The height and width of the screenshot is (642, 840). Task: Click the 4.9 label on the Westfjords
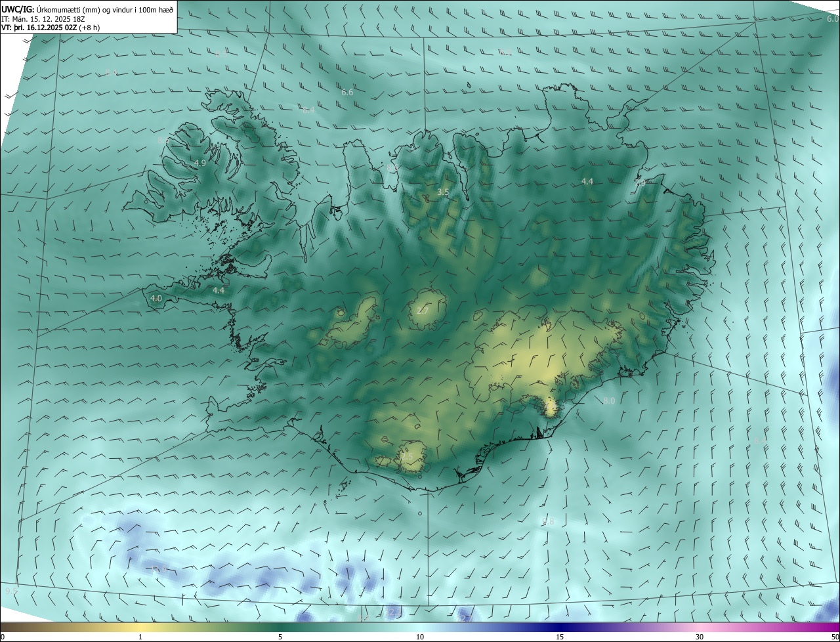[x=200, y=163]
